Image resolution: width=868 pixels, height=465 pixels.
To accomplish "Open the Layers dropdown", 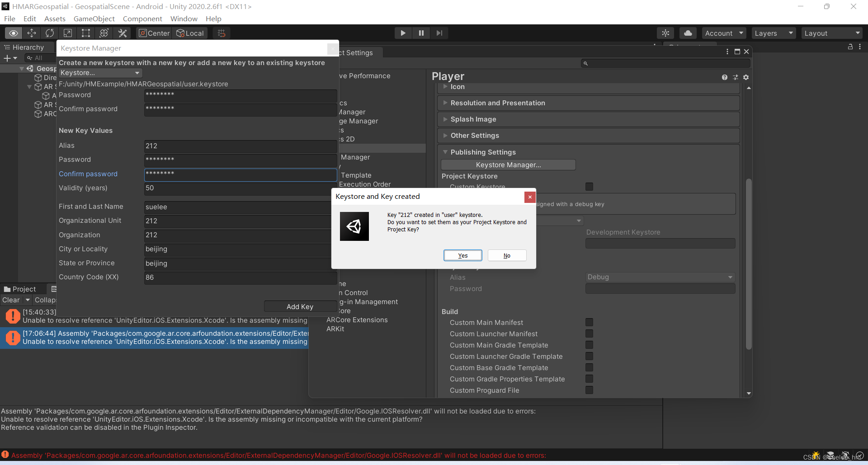I will click(774, 33).
